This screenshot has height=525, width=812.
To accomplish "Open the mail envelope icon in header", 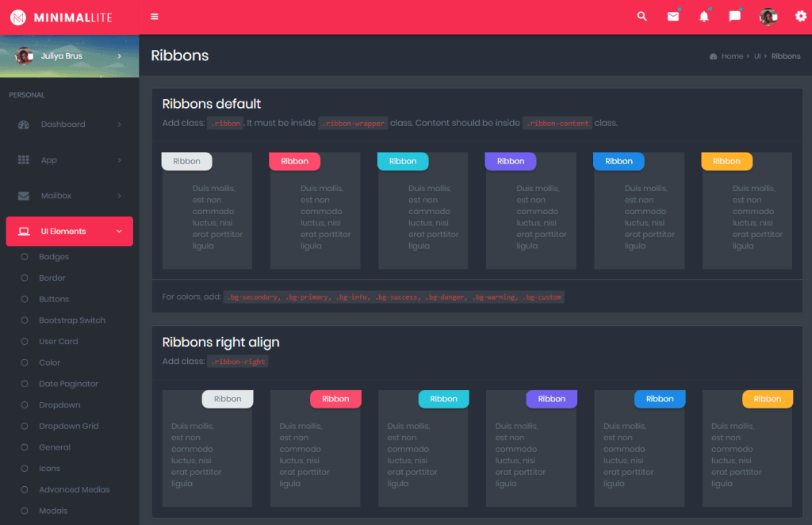I will coord(673,17).
